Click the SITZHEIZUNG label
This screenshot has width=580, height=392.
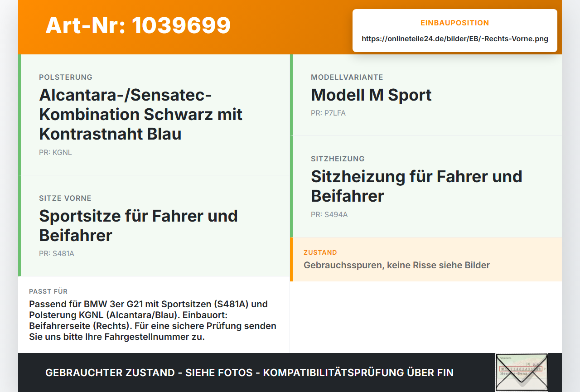point(338,159)
